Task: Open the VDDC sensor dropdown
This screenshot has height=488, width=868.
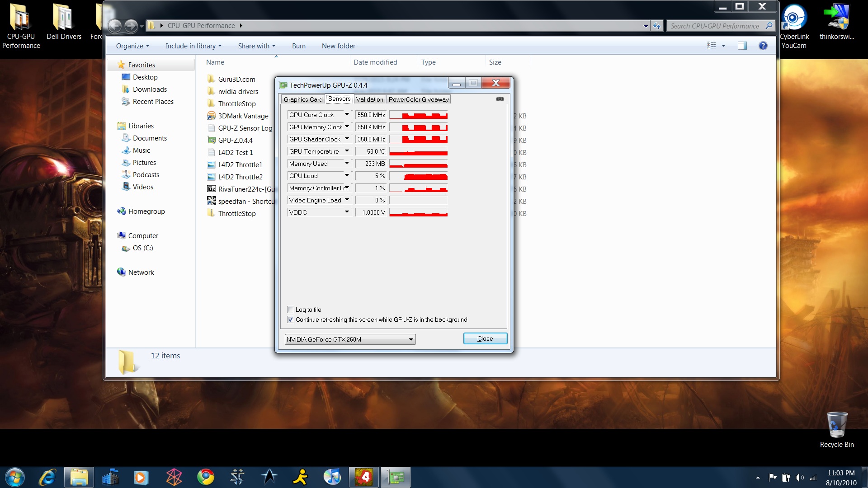Action: pos(347,212)
